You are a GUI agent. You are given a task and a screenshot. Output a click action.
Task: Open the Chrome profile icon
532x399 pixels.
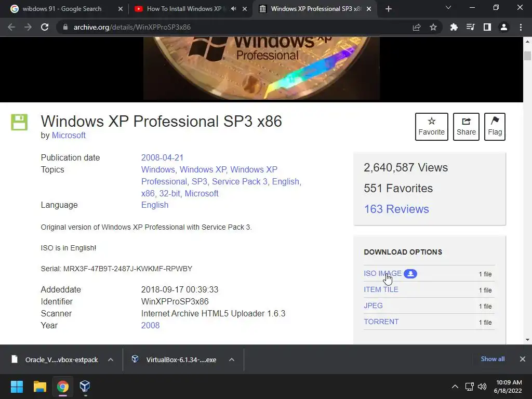[x=504, y=27]
